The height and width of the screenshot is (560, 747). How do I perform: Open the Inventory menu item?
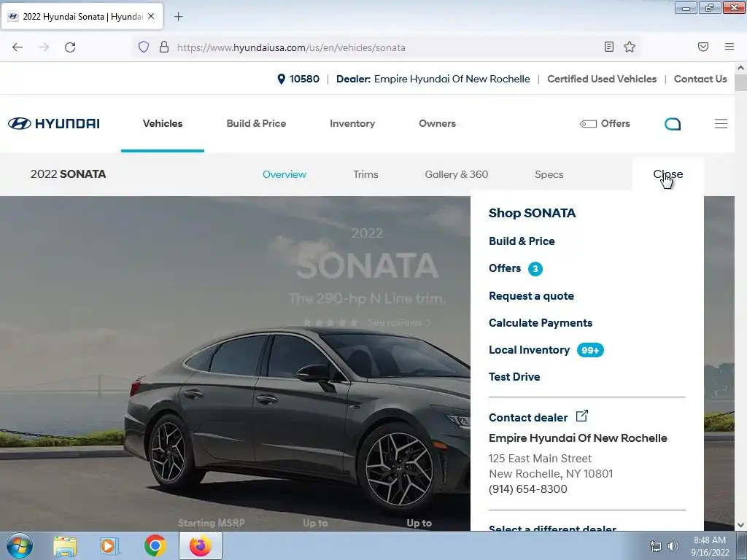(352, 123)
